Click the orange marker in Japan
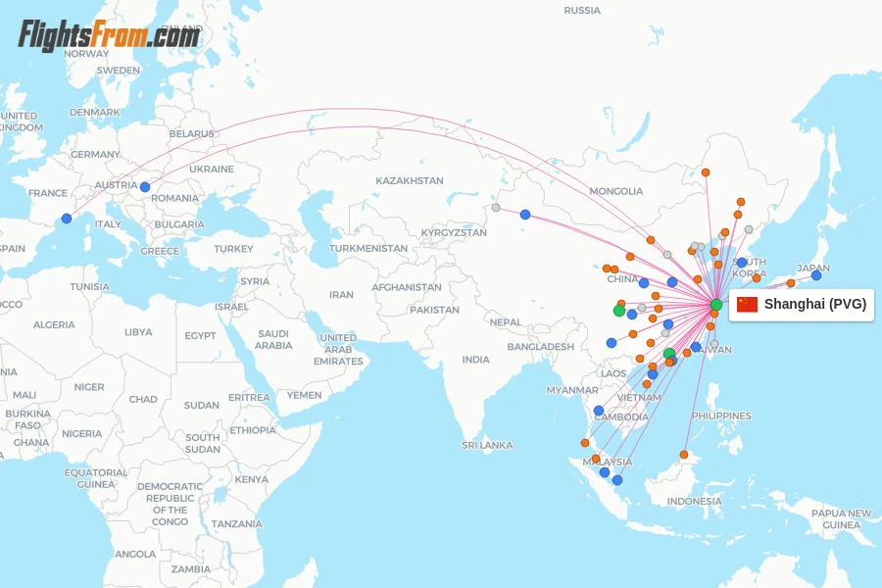 tap(791, 283)
